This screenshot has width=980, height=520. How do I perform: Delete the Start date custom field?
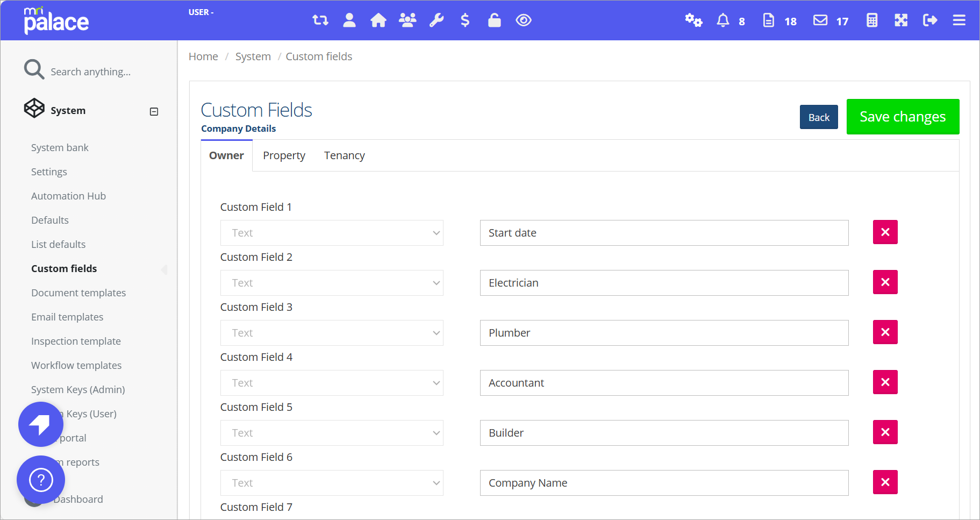(885, 232)
